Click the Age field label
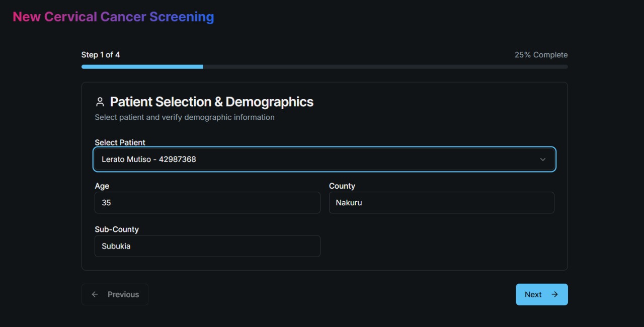This screenshot has width=644, height=327. click(x=102, y=186)
